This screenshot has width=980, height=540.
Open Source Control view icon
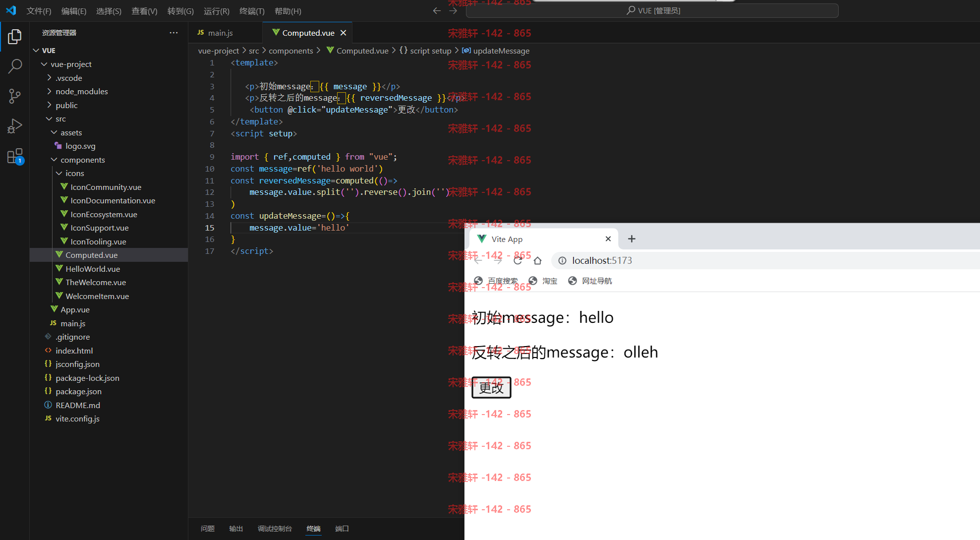click(15, 96)
